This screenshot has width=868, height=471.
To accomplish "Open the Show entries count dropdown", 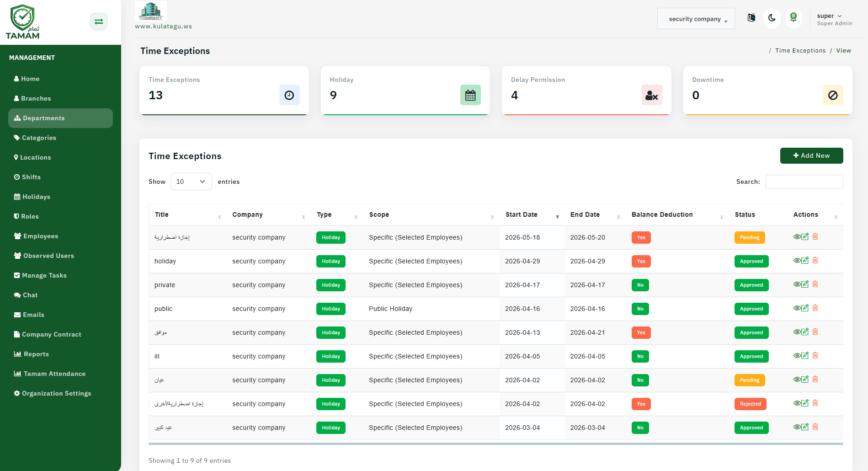I will click(191, 182).
